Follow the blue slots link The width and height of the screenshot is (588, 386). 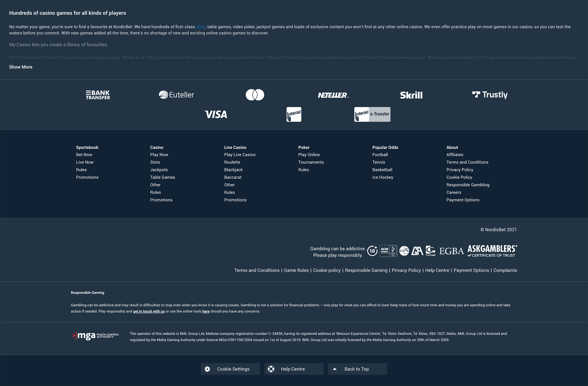click(200, 27)
